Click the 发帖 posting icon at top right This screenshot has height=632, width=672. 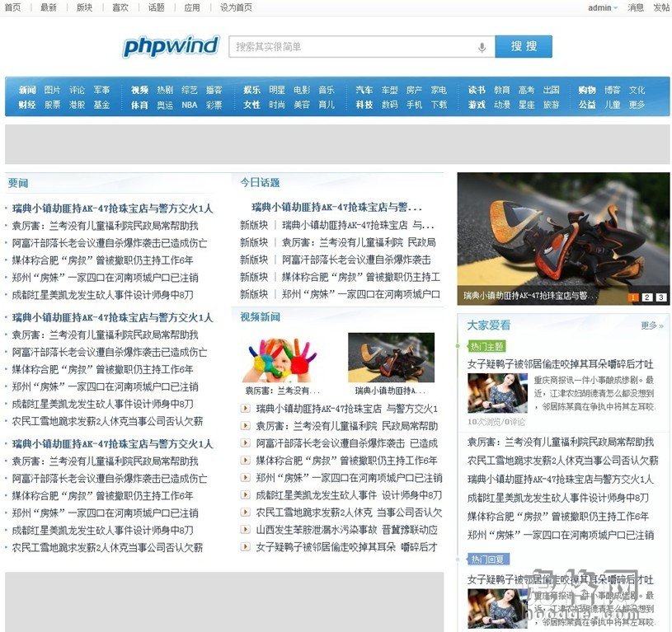click(660, 7)
